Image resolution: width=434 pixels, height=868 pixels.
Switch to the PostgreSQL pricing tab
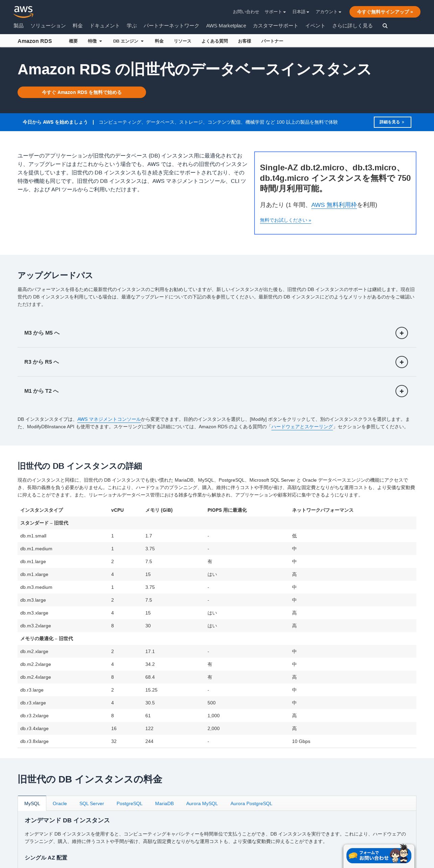click(129, 803)
